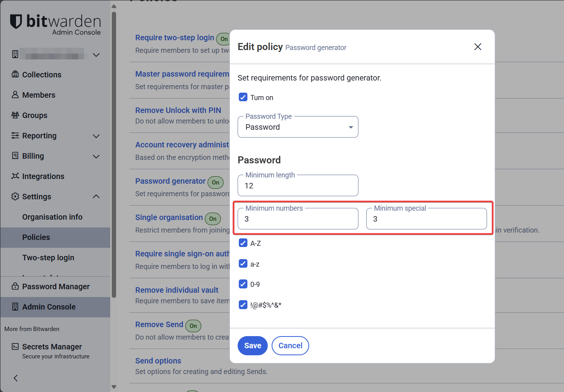Click the Password section heading in dialog
The height and width of the screenshot is (392, 564).
coord(259,160)
